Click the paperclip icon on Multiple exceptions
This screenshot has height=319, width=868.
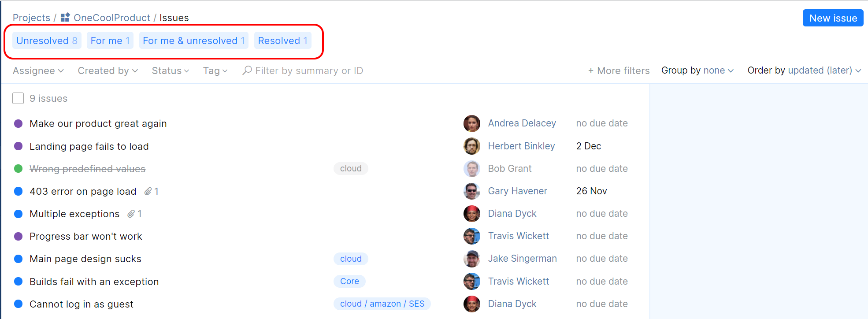coord(131,214)
